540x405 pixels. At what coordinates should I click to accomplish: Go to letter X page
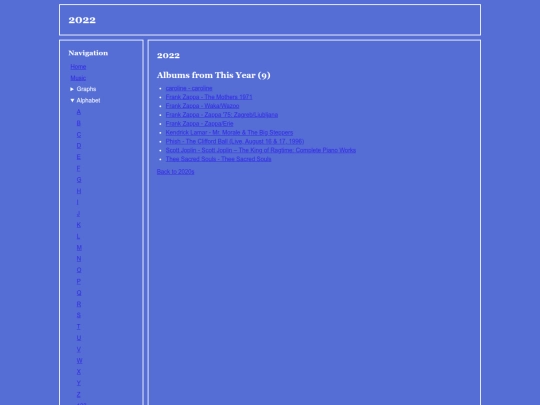point(79,372)
